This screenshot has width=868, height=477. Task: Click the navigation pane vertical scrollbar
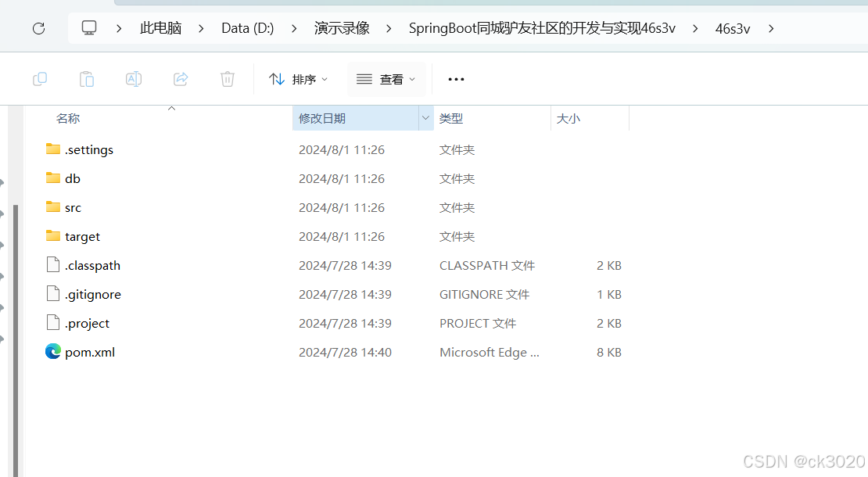click(x=16, y=340)
